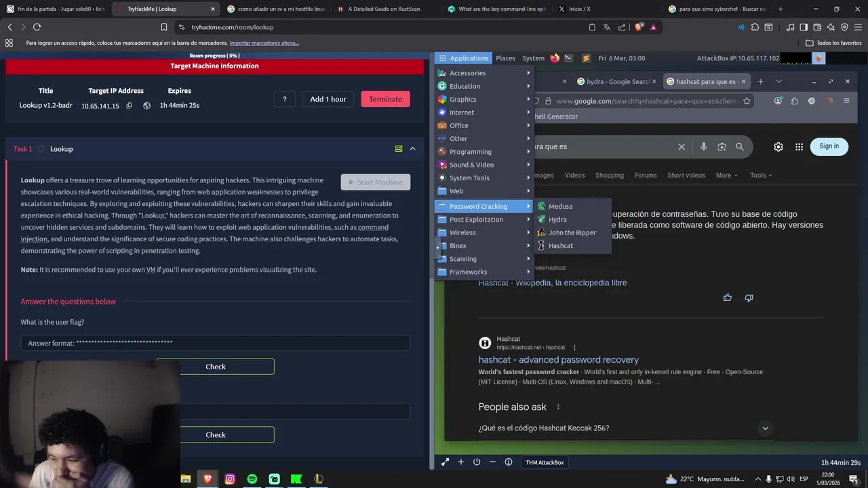The image size is (868, 488).
Task: Bookmark this page in Brave toolbar
Action: [x=164, y=27]
